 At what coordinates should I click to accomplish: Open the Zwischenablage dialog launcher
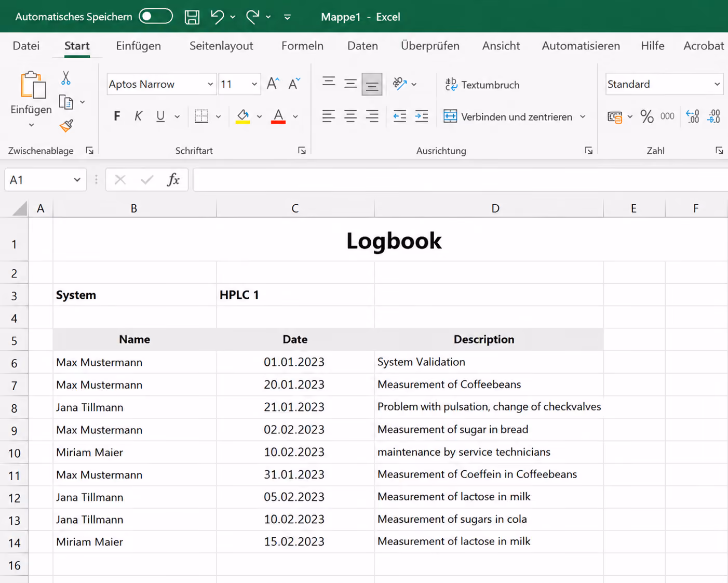(x=90, y=151)
